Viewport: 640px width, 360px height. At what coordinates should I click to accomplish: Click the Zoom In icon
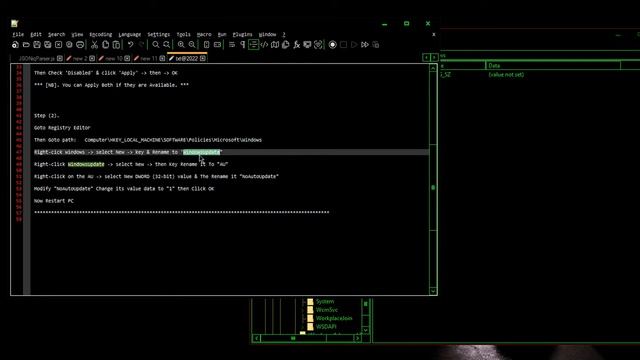click(181, 44)
